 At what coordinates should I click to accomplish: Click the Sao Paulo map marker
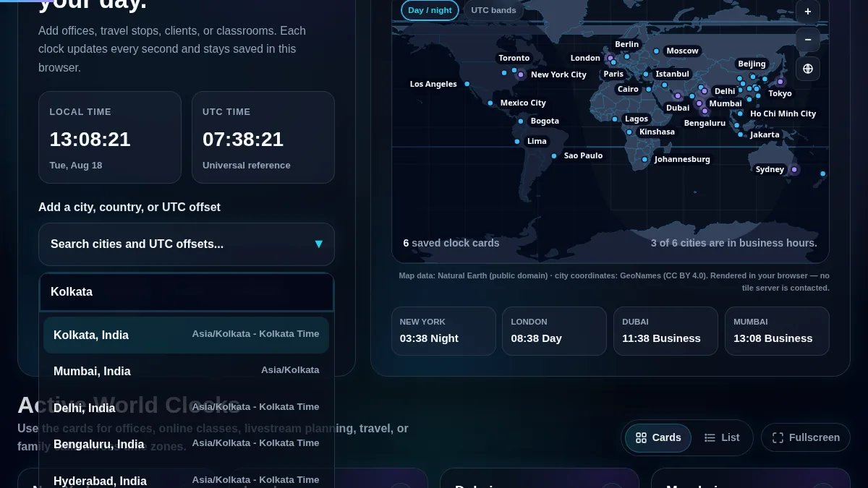point(553,155)
